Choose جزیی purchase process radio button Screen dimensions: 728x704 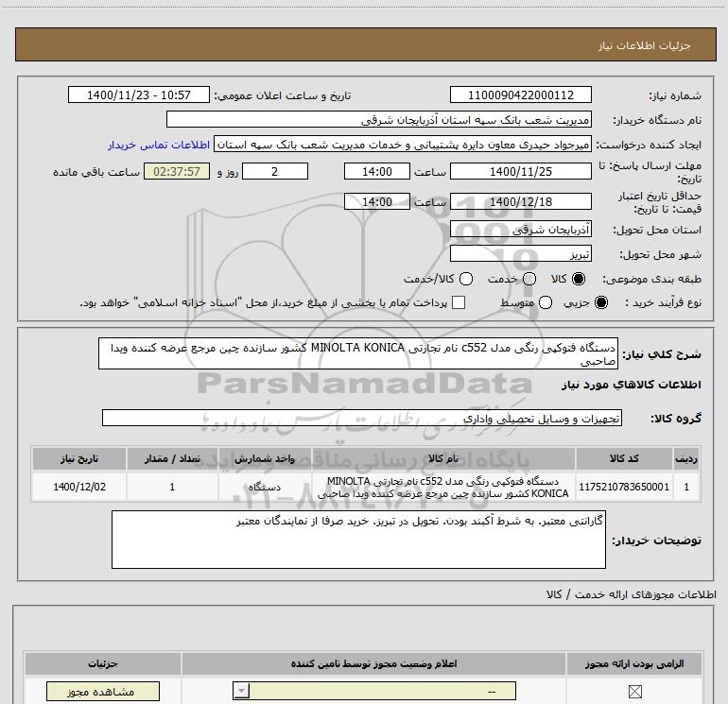click(601, 302)
